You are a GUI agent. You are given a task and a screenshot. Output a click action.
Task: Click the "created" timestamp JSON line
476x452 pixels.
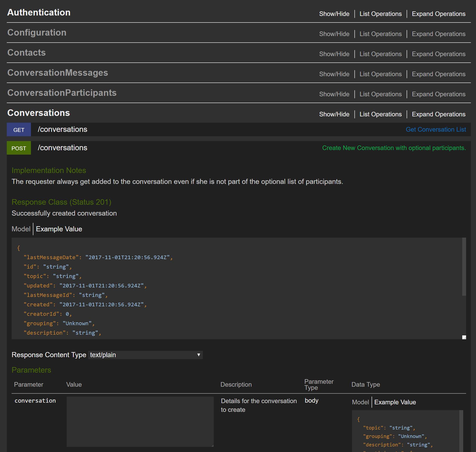pos(85,304)
